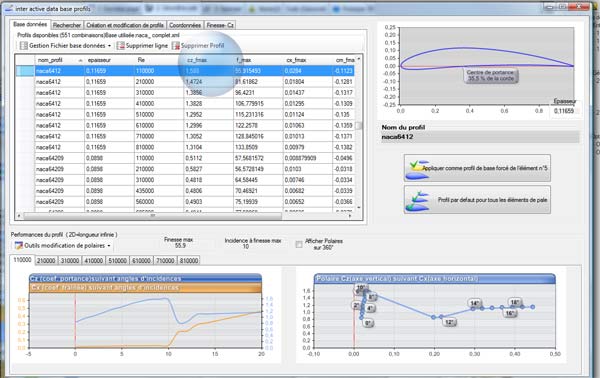Click the Supprimer ligne icon

point(121,46)
